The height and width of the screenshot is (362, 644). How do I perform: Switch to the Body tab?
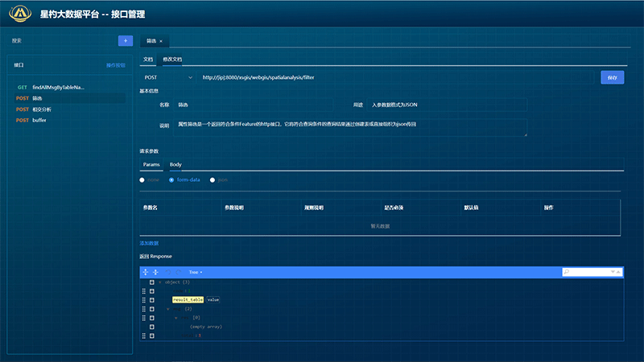coord(175,164)
